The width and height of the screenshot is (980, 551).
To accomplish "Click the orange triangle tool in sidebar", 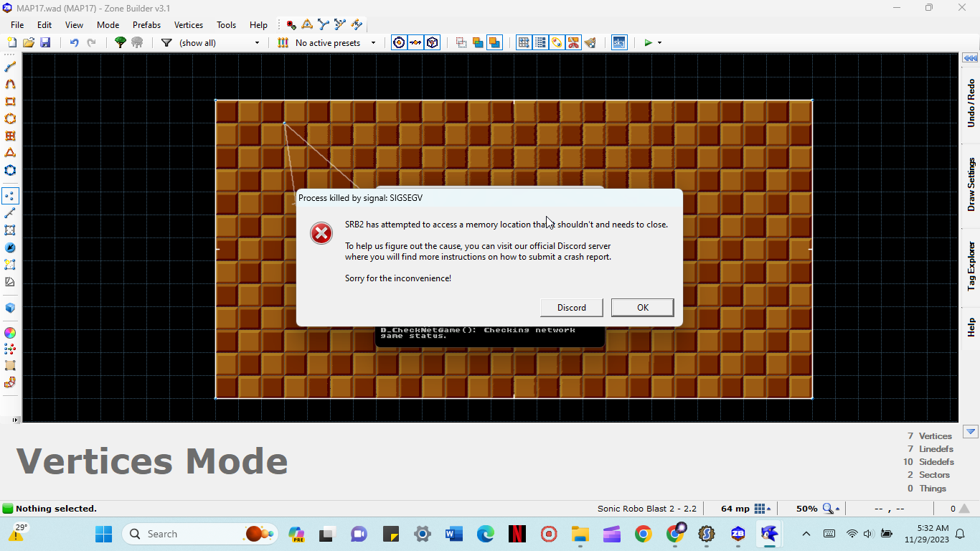I will [10, 153].
